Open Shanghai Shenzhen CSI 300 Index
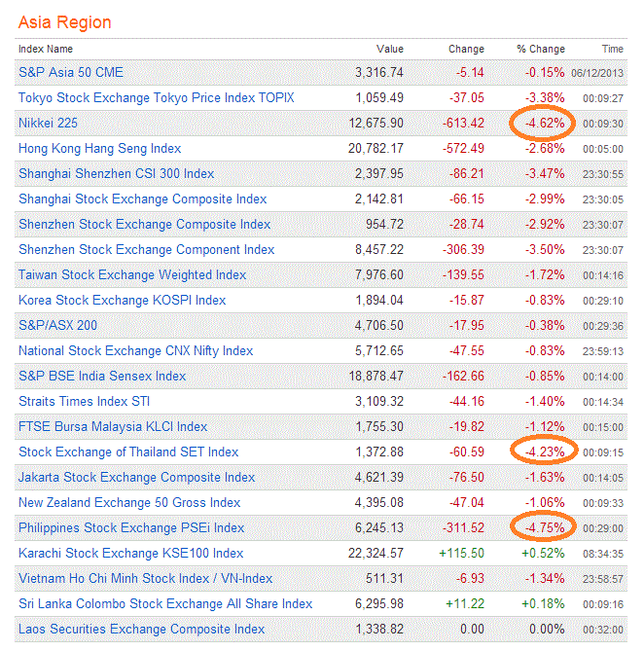Viewport: 644px width, 651px height. point(116,174)
